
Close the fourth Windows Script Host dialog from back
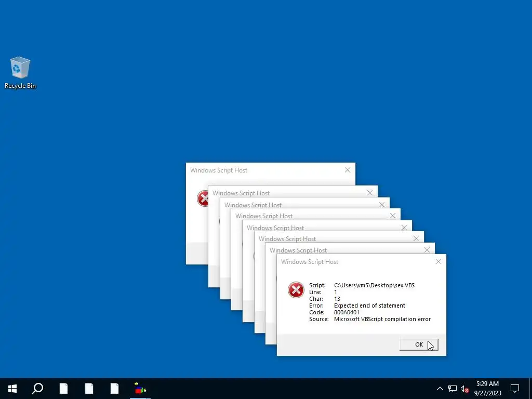393,216
